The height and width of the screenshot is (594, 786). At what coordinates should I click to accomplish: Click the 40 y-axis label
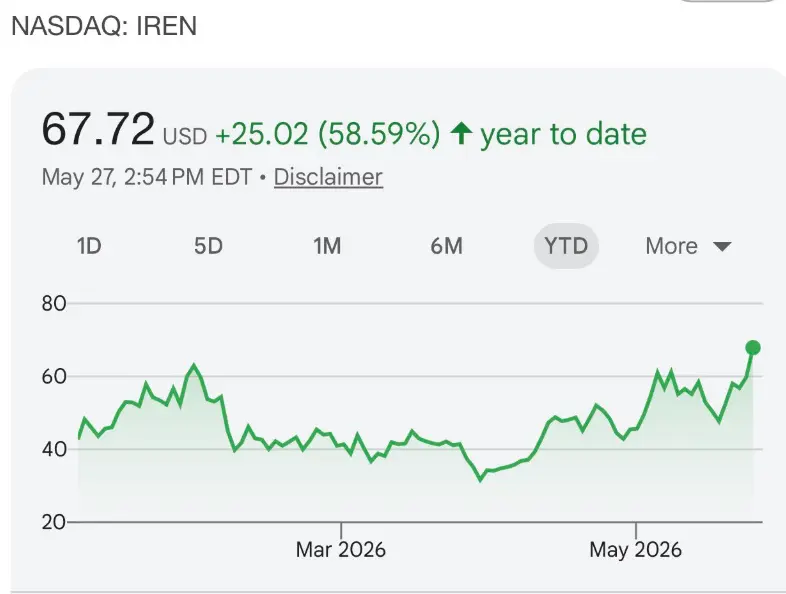(54, 449)
